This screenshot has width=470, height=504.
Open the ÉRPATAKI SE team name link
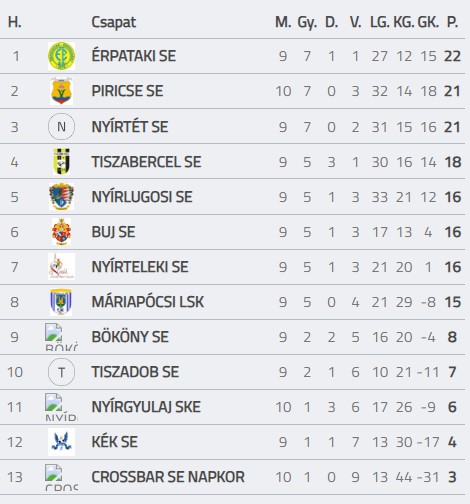point(134,56)
